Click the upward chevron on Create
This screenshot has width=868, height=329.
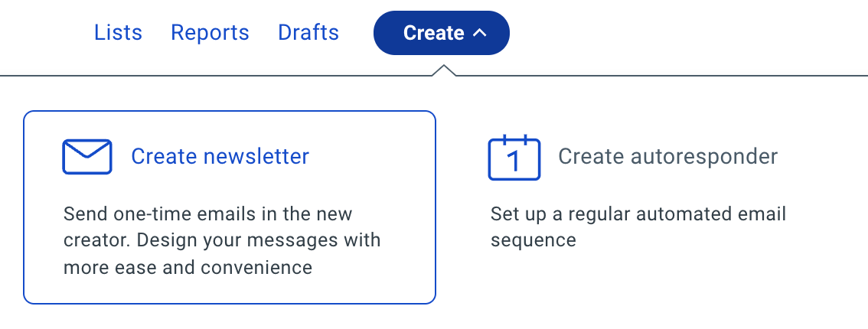point(479,33)
